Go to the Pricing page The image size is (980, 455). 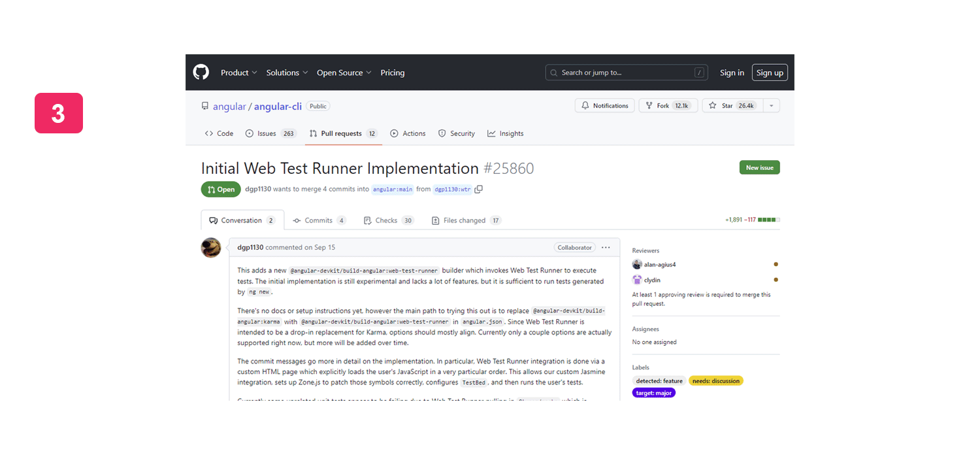point(393,73)
